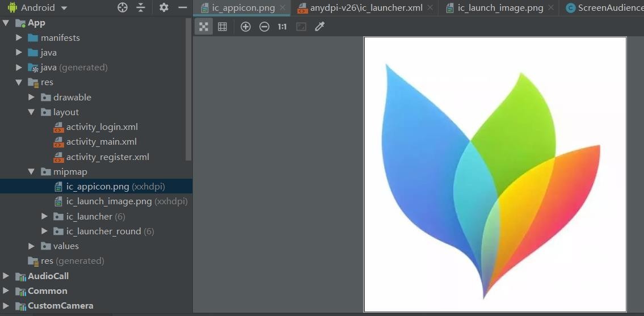
Task: Expand the CustomCamera module
Action: [x=6, y=305]
